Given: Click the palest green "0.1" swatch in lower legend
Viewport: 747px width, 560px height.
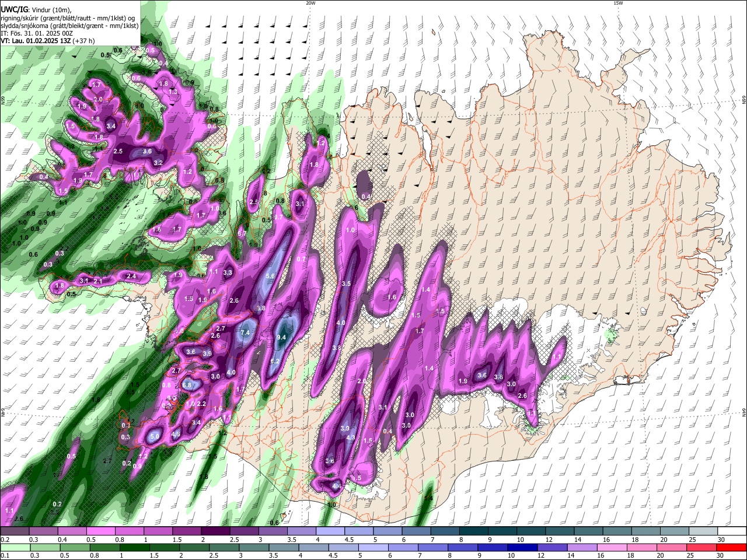Looking at the screenshot, I should (15, 547).
